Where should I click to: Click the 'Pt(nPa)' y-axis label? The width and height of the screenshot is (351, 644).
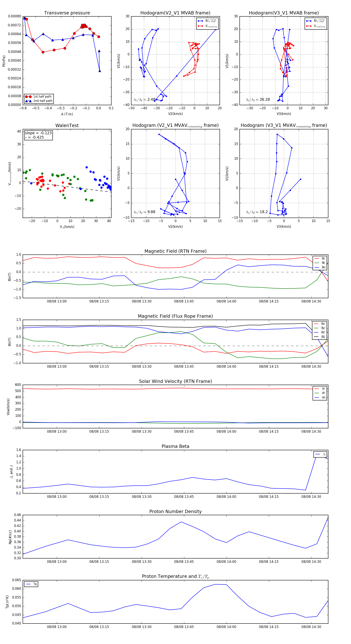4,61
